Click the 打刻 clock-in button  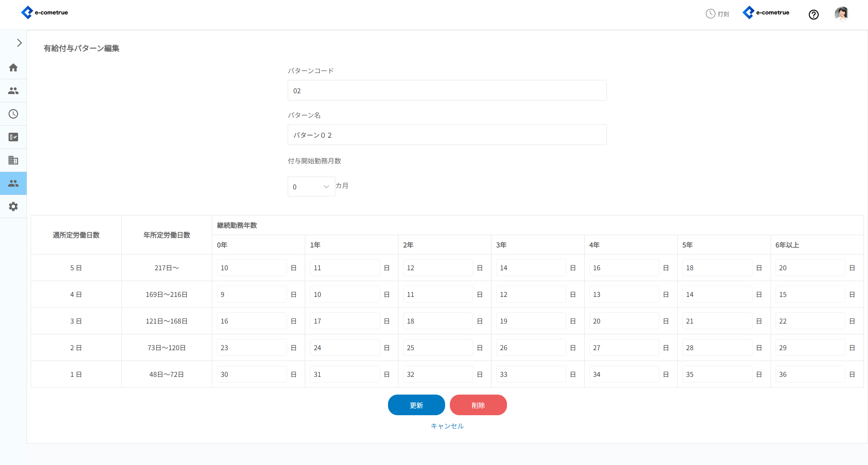point(717,14)
